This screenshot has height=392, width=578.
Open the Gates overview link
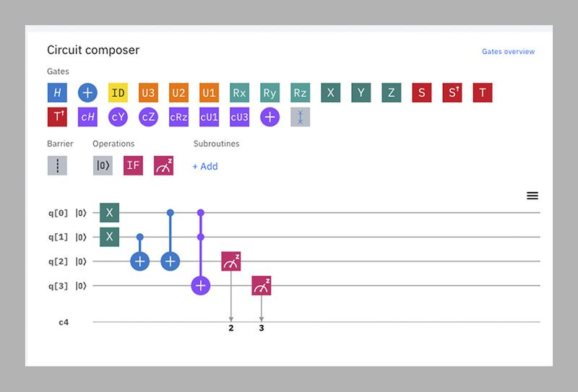point(508,51)
